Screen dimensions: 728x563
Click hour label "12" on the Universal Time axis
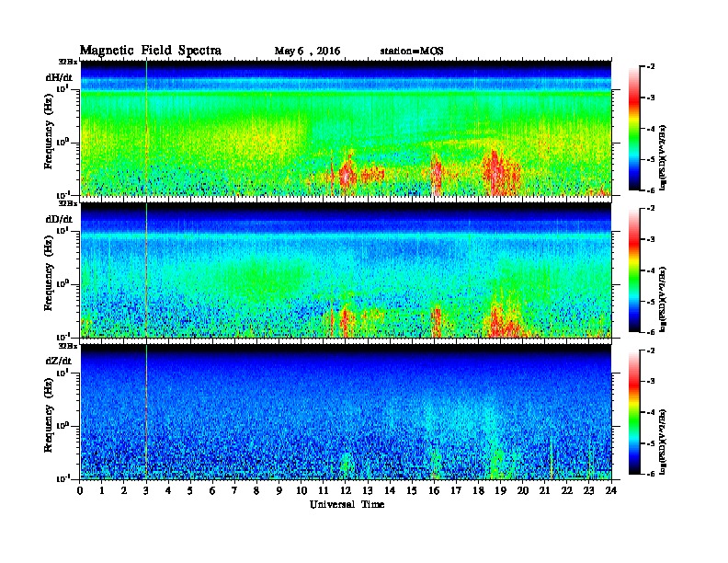346,490
